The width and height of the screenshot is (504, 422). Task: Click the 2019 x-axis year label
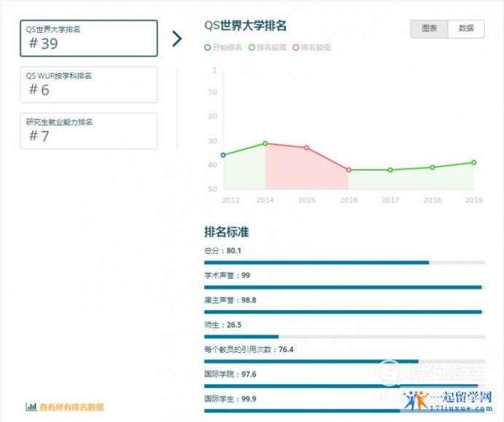(474, 200)
